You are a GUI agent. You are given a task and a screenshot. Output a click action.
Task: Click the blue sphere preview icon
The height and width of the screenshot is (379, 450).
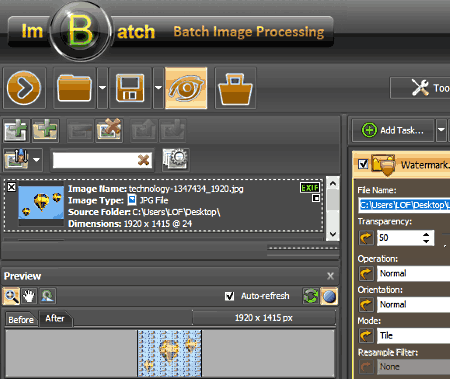329,296
